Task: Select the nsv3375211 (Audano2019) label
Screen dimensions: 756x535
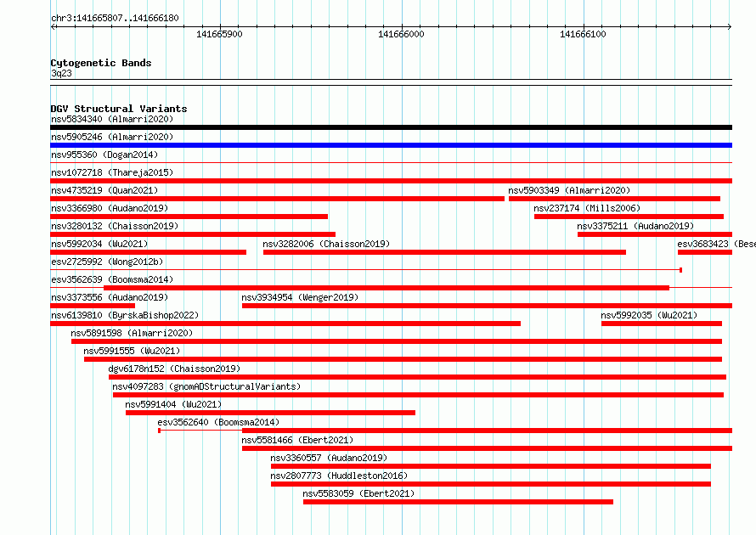Action: 635,226
